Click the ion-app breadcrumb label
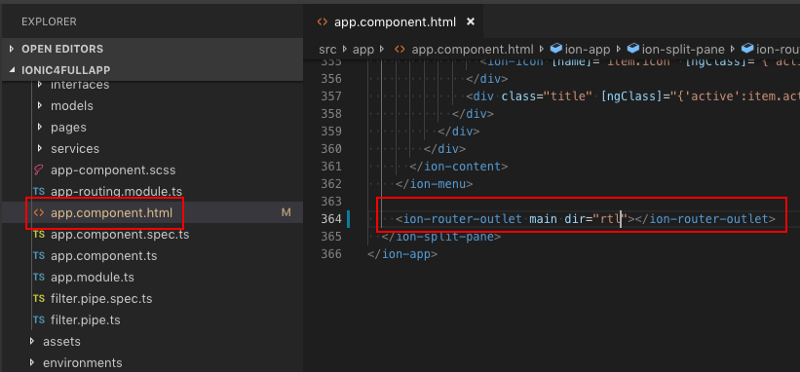Screen dimensions: 800x372 tap(588, 49)
